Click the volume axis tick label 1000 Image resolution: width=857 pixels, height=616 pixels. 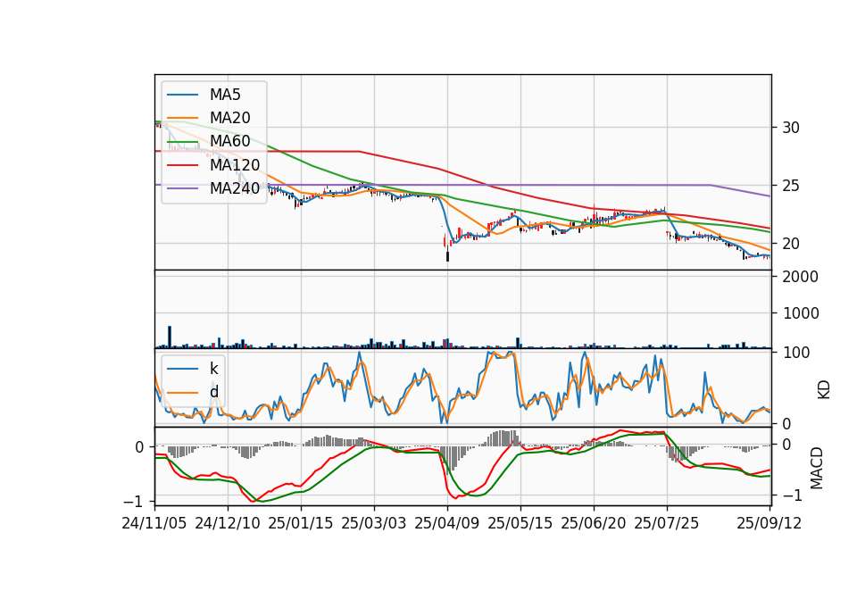[x=800, y=313]
